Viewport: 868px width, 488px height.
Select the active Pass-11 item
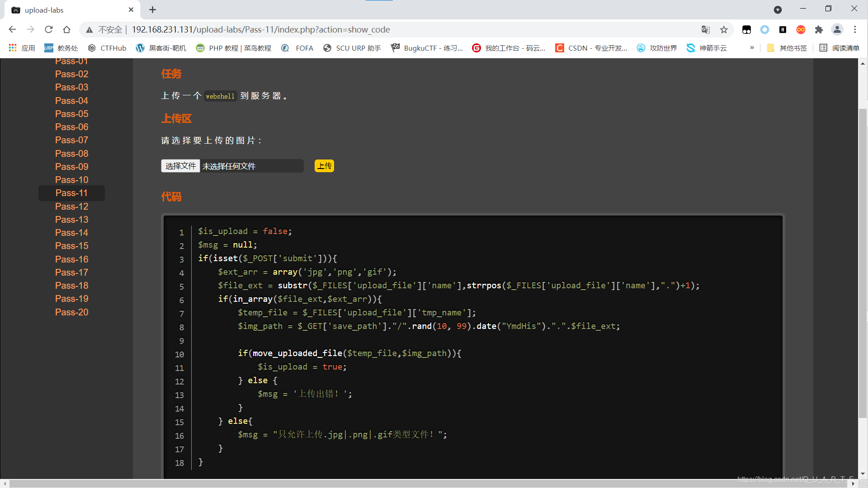pyautogui.click(x=71, y=193)
